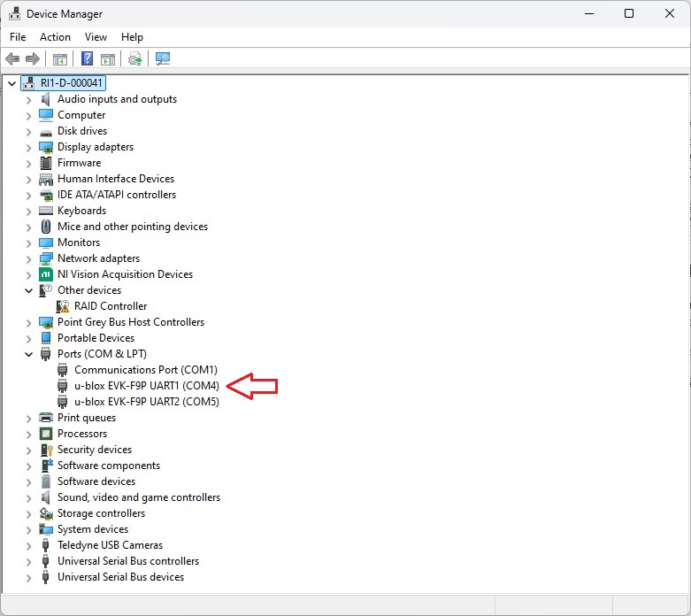This screenshot has height=616, width=691.
Task: Expand Point Grey Bus Host Controllers
Action: click(28, 323)
